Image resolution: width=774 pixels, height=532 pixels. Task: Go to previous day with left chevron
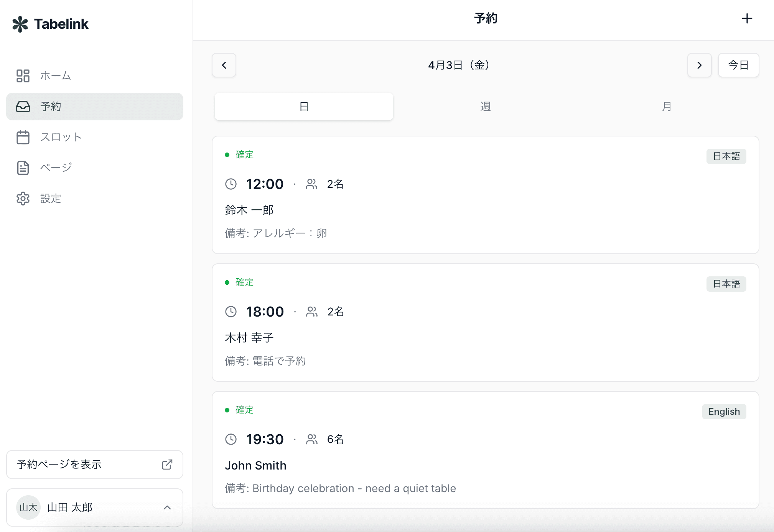[x=224, y=65]
